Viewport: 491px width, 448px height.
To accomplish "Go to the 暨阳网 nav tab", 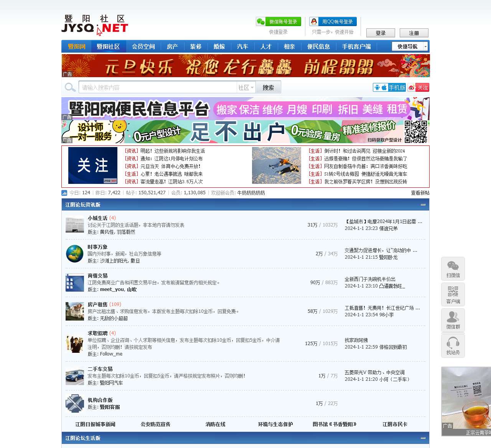I will tap(77, 46).
